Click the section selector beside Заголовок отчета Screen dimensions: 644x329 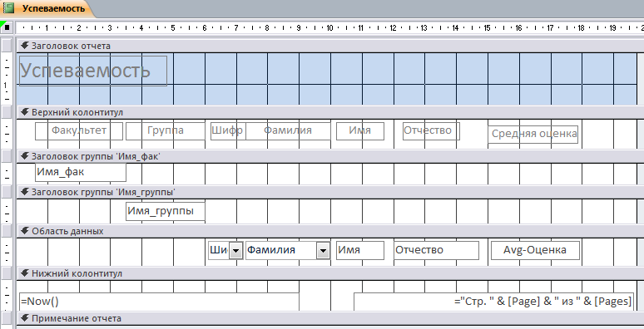[x=7, y=46]
